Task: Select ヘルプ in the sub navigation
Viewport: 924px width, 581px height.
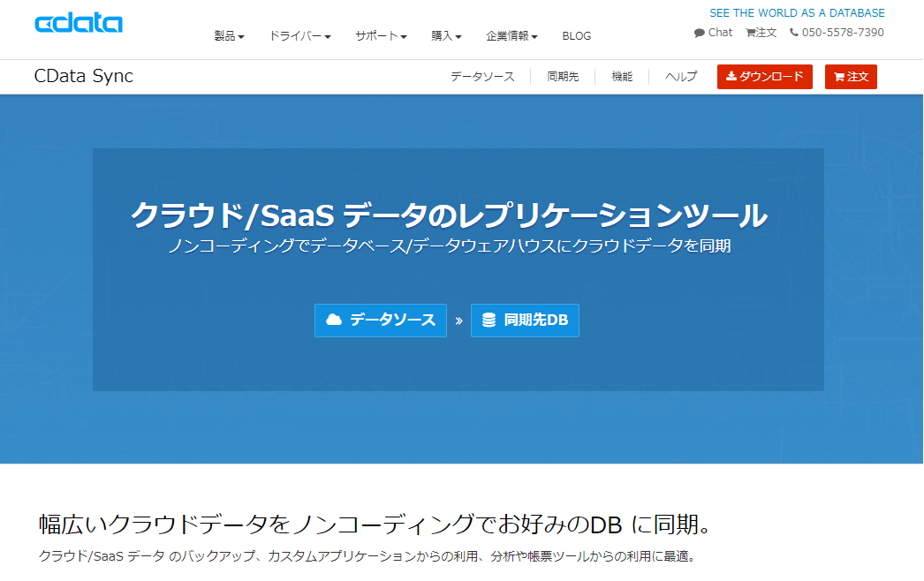Action: (x=681, y=77)
